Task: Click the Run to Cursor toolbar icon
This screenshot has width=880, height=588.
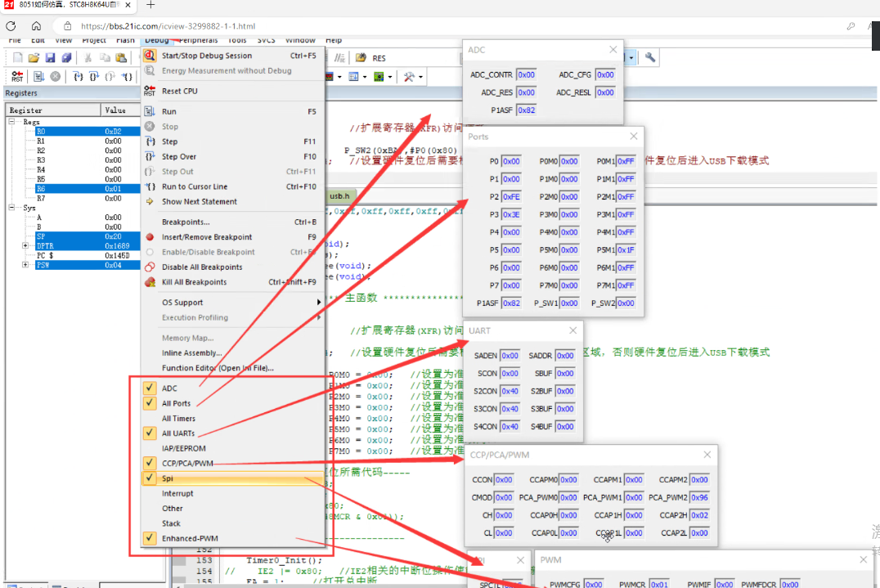Action: 128,76
